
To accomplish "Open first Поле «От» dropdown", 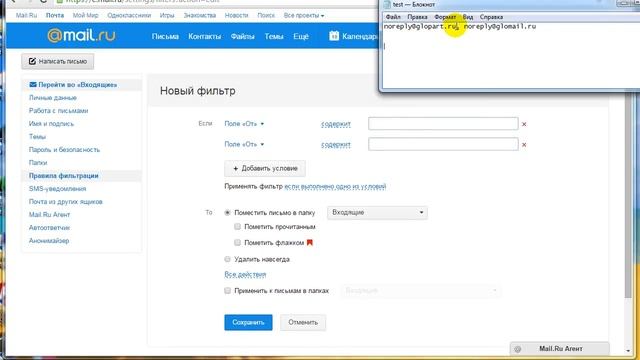I will pos(244,124).
